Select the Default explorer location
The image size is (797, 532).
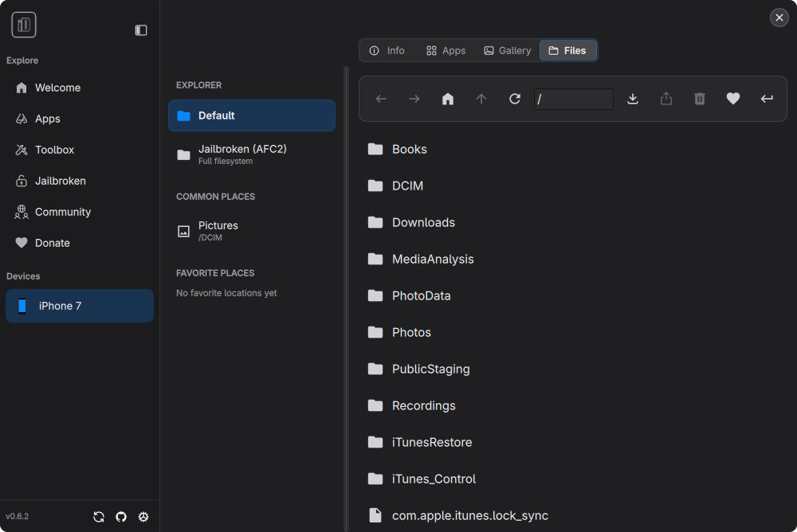click(x=252, y=115)
